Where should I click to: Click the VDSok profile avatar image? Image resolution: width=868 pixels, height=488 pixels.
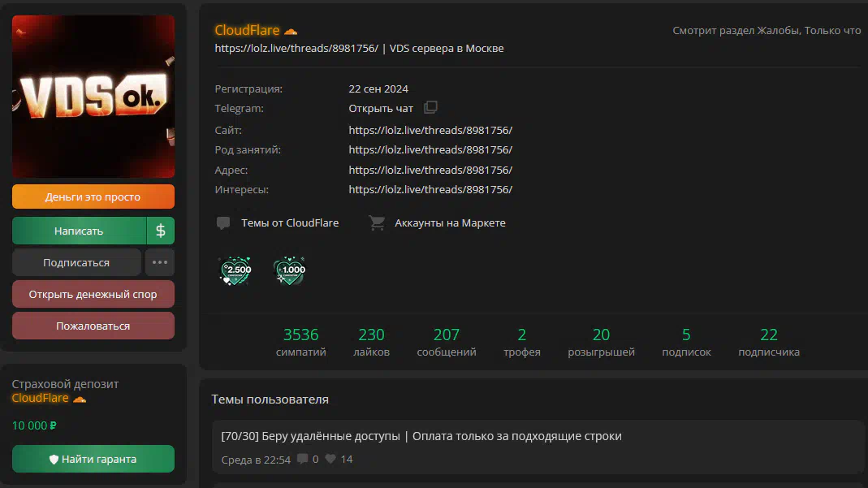pos(93,97)
